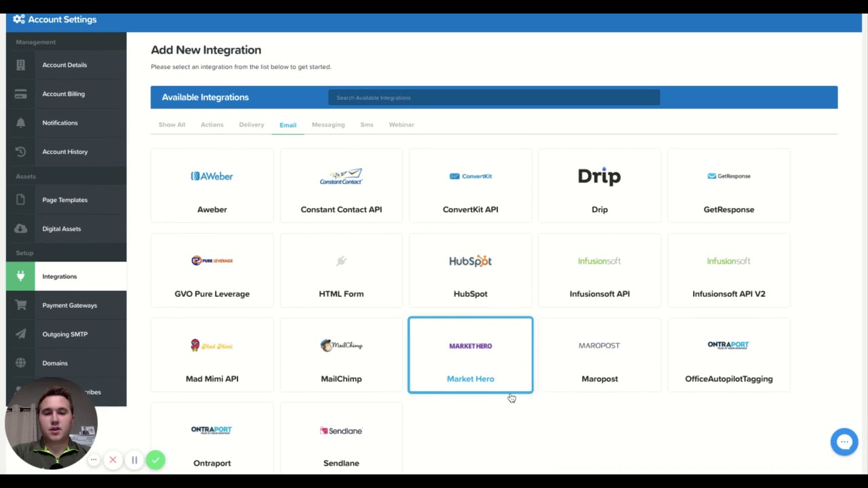Click the HTML Form plug icon

click(341, 260)
